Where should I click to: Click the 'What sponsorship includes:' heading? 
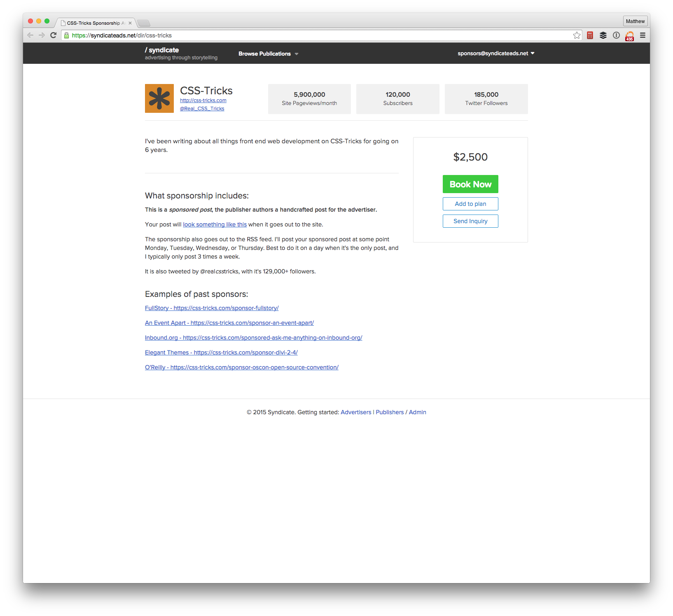point(197,196)
